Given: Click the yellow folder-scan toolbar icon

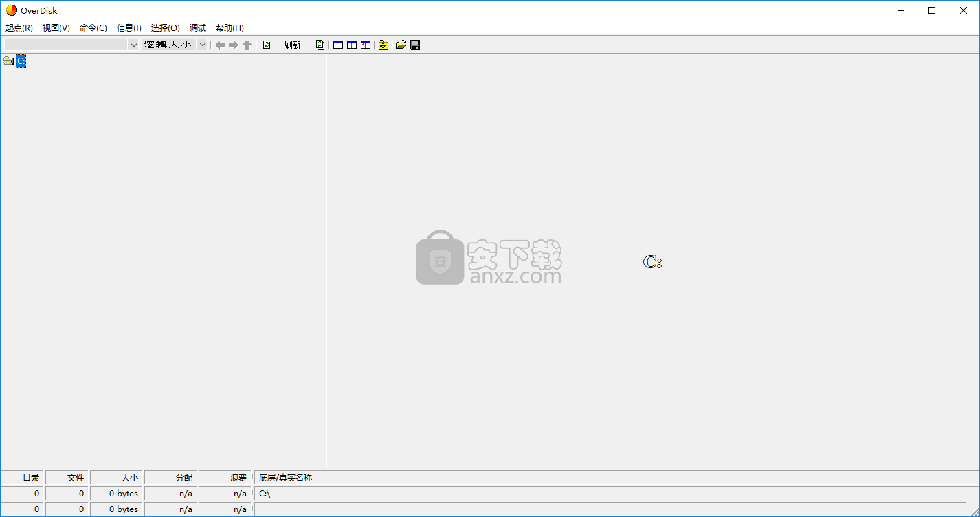Looking at the screenshot, I should (x=383, y=45).
